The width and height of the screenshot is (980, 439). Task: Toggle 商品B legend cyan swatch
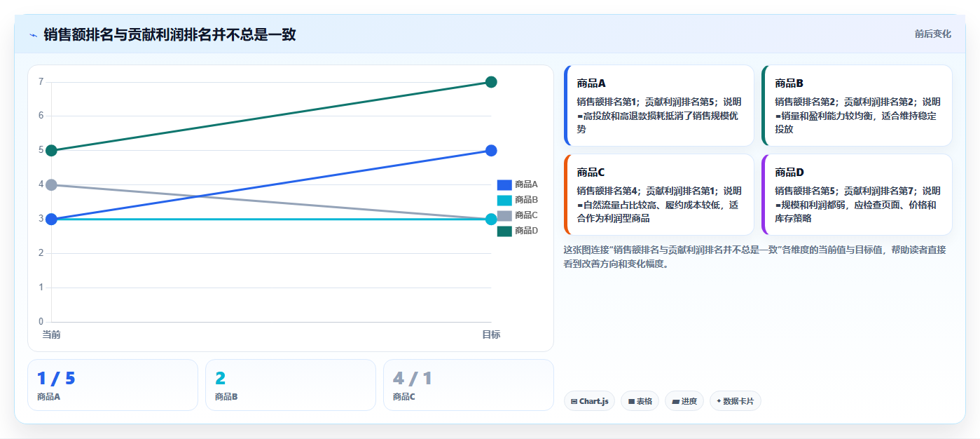[x=504, y=200]
